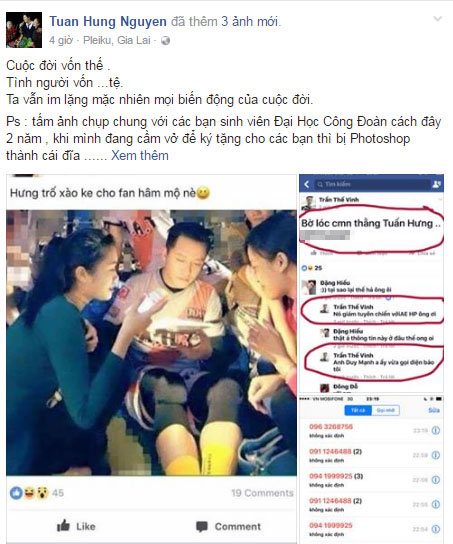Image resolution: width=453 pixels, height=544 pixels.
Task: Click the back arrow in mobile screenshot
Action: (307, 184)
